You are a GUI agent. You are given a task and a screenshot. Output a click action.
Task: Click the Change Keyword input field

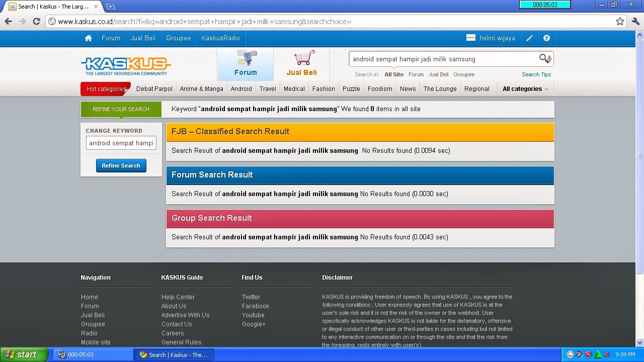pyautogui.click(x=121, y=143)
